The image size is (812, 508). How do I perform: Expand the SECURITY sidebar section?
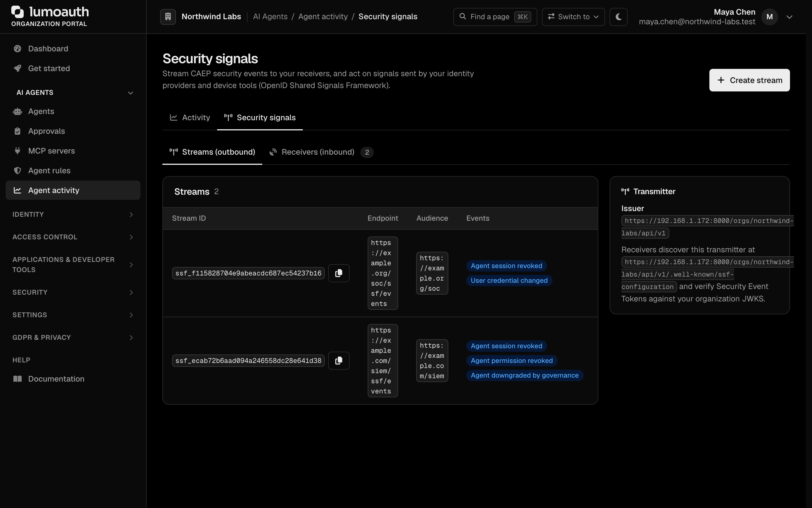[73, 292]
